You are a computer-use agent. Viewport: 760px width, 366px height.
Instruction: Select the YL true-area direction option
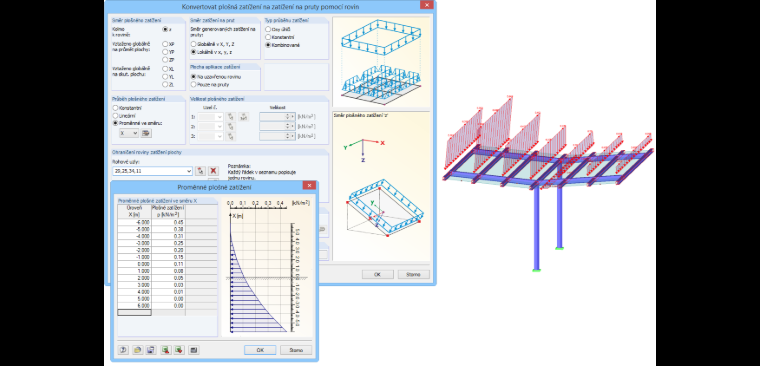[x=165, y=77]
